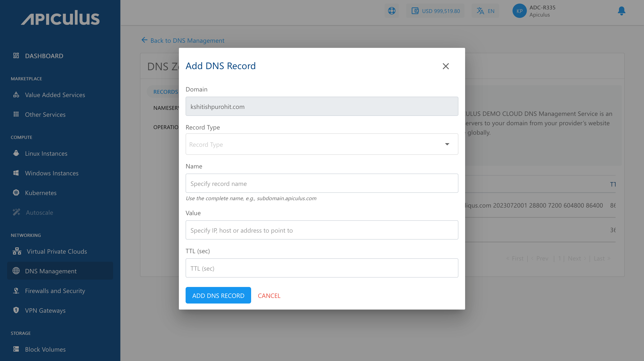Select page 1 in pagination
The height and width of the screenshot is (361, 644).
[559, 258]
